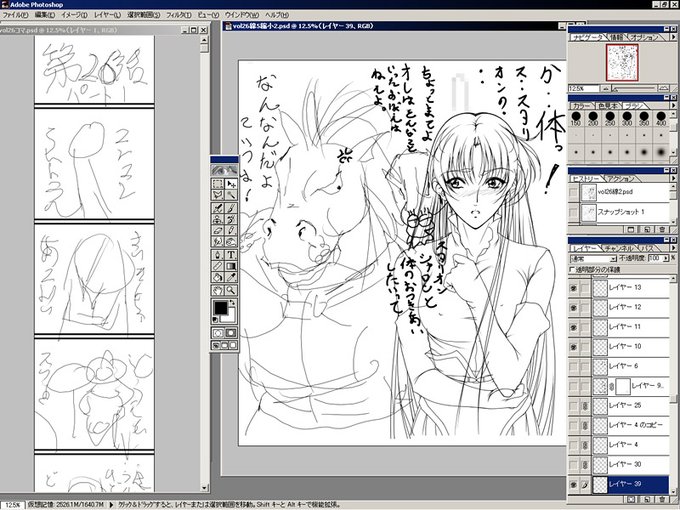Select the Eyedropper tool
680x510 pixels.
(231, 277)
